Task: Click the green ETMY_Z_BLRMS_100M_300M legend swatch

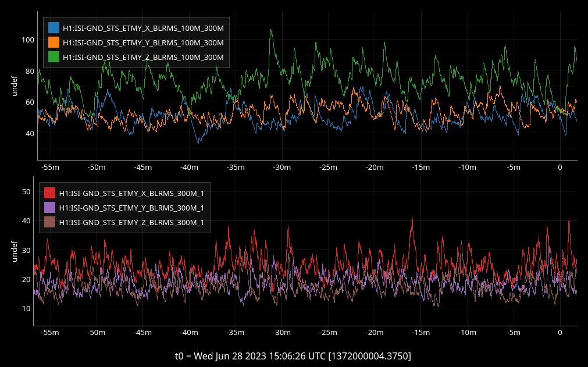Action: tap(54, 57)
